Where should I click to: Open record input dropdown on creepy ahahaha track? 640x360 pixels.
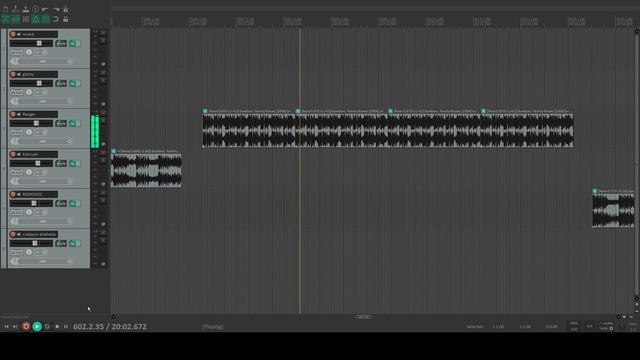43,261
